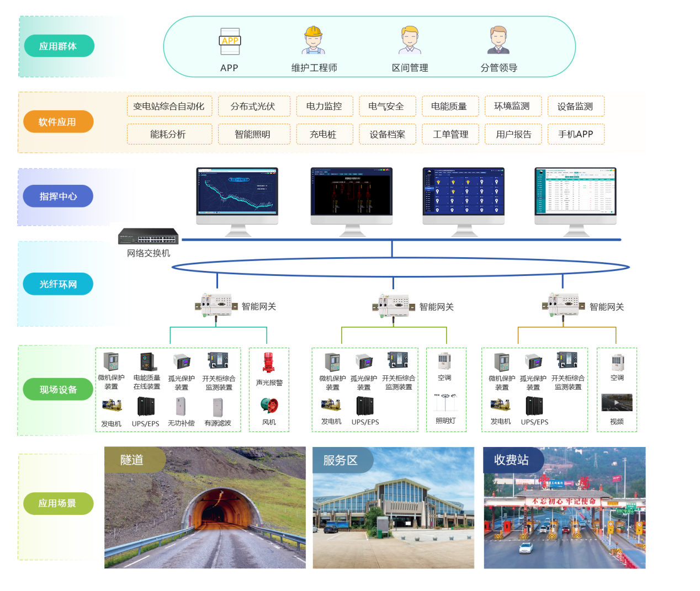Screen dimensions: 700x591
Task: Open the 收费站 toll station photo
Action: [x=564, y=508]
